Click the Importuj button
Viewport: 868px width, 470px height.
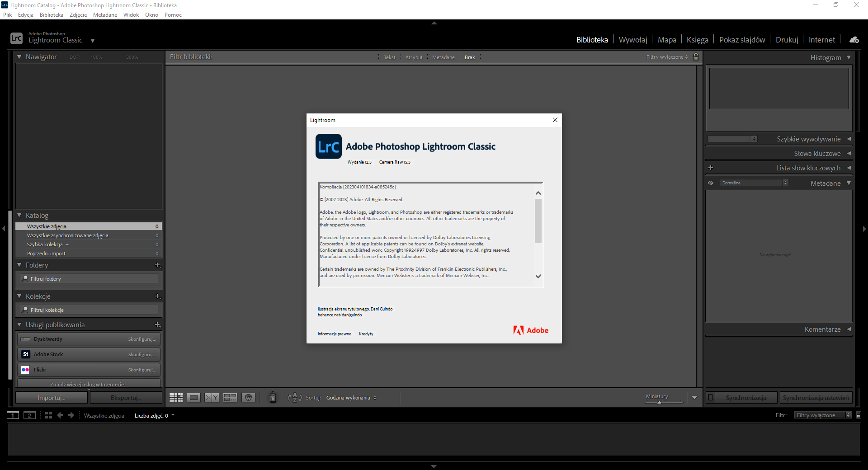tap(51, 398)
